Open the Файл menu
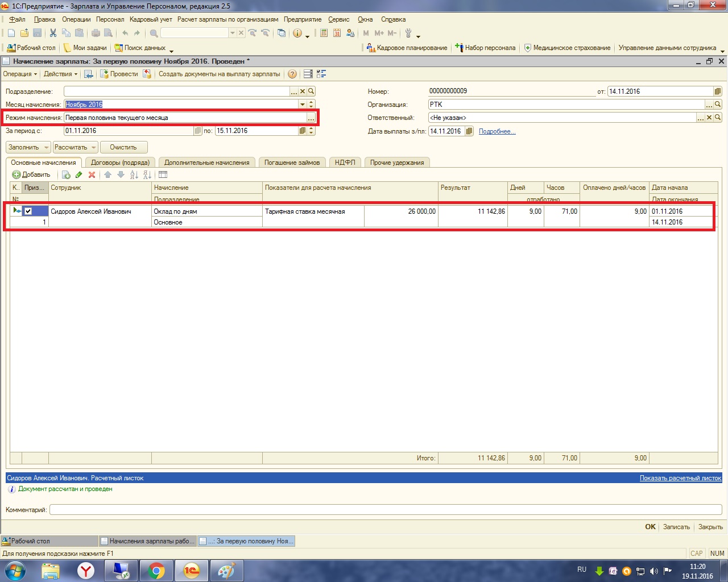Screen dimensions: 728x582 coord(17,19)
